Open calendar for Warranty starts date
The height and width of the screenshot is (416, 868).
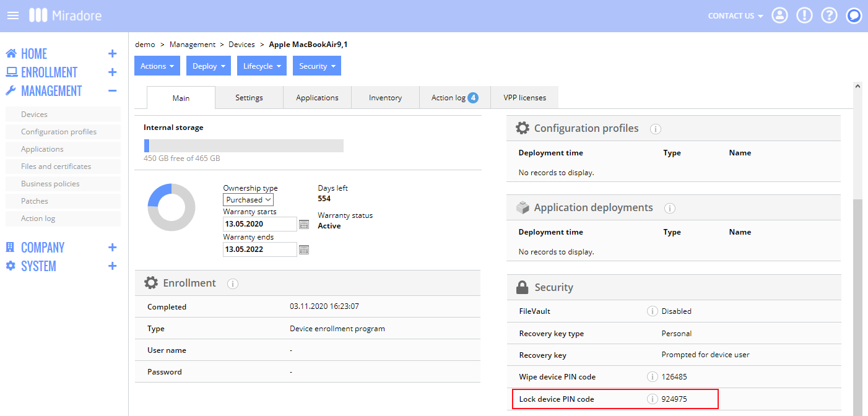tap(304, 224)
